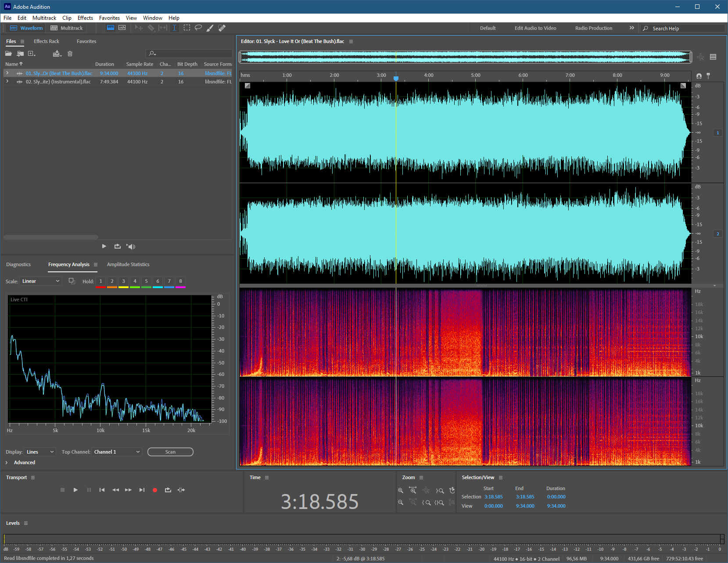Image resolution: width=728 pixels, height=563 pixels.
Task: Click playhead marker on timeline ruler
Action: point(396,78)
